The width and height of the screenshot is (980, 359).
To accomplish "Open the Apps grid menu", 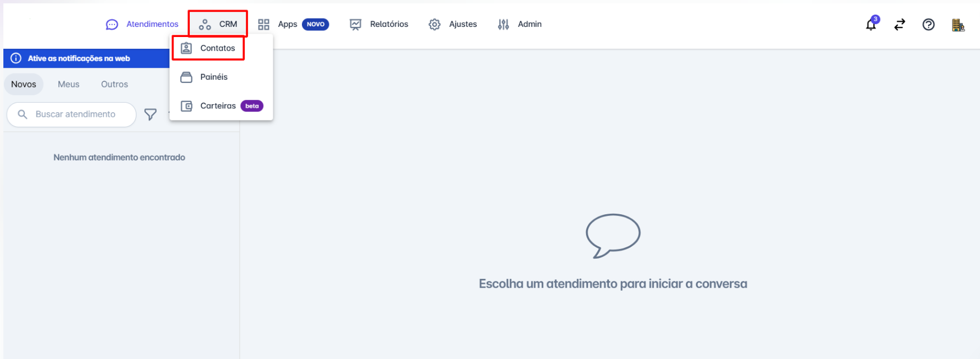I will pos(278,24).
